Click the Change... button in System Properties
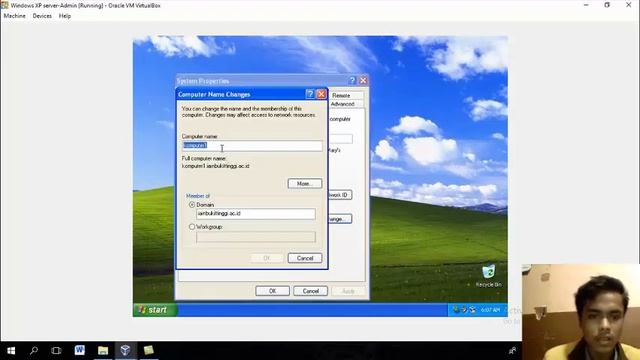The height and width of the screenshot is (360, 640). point(340,219)
